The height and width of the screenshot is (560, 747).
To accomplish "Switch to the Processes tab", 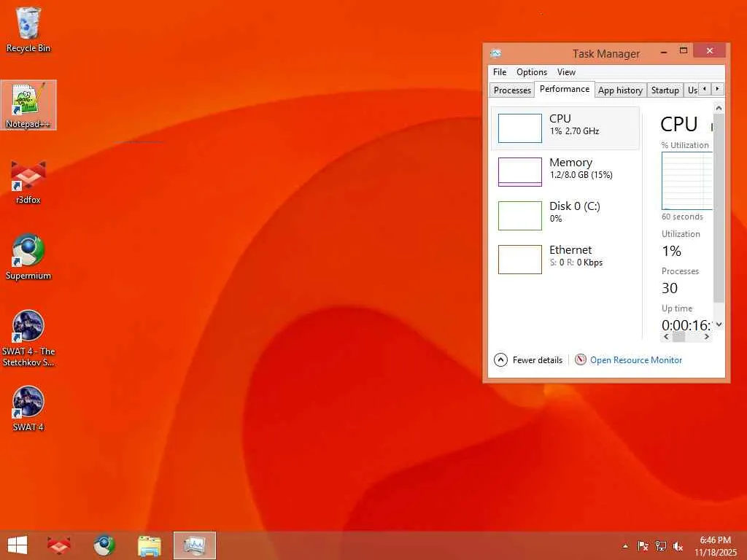I will click(x=512, y=90).
